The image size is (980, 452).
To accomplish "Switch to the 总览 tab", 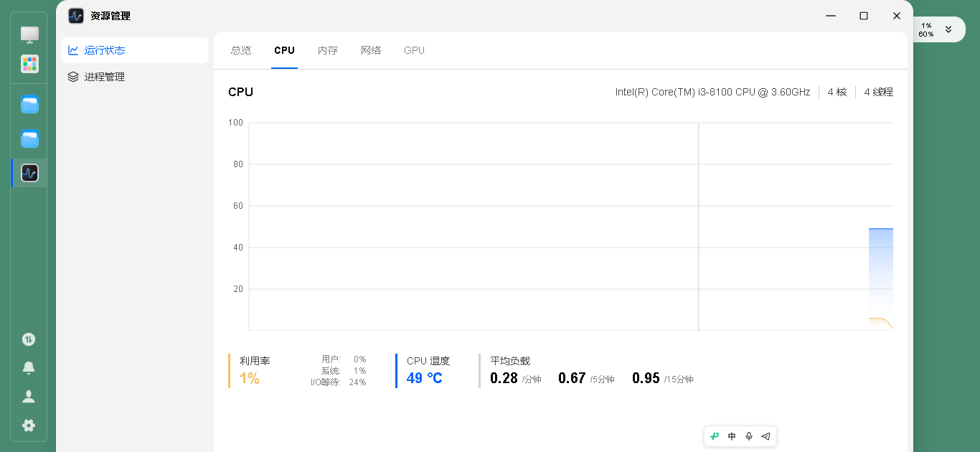I will pyautogui.click(x=241, y=50).
